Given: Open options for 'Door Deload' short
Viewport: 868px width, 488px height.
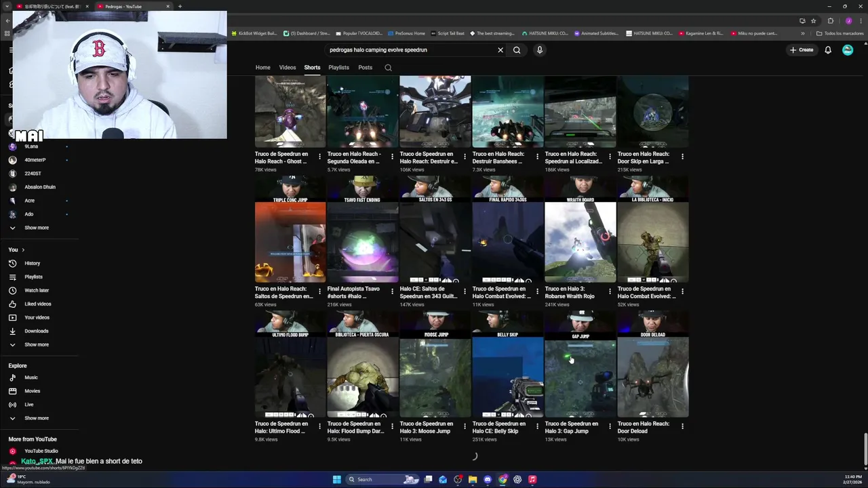Looking at the screenshot, I should point(682,426).
